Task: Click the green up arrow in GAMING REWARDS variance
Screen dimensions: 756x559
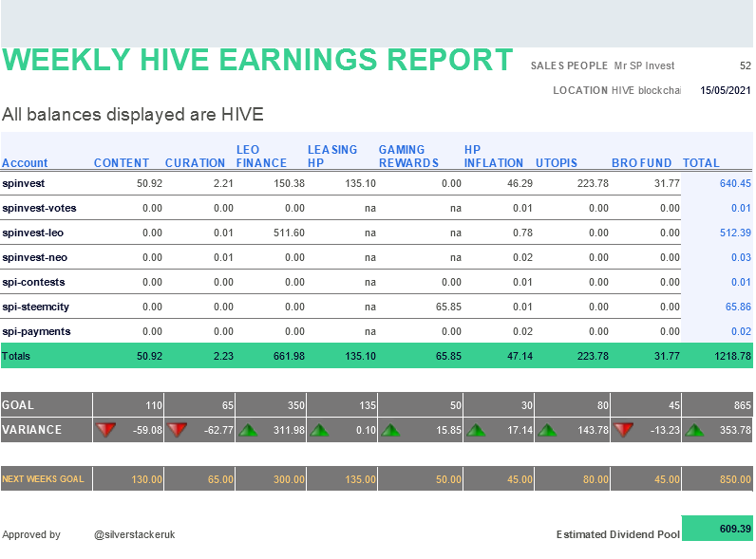Action: (390, 430)
